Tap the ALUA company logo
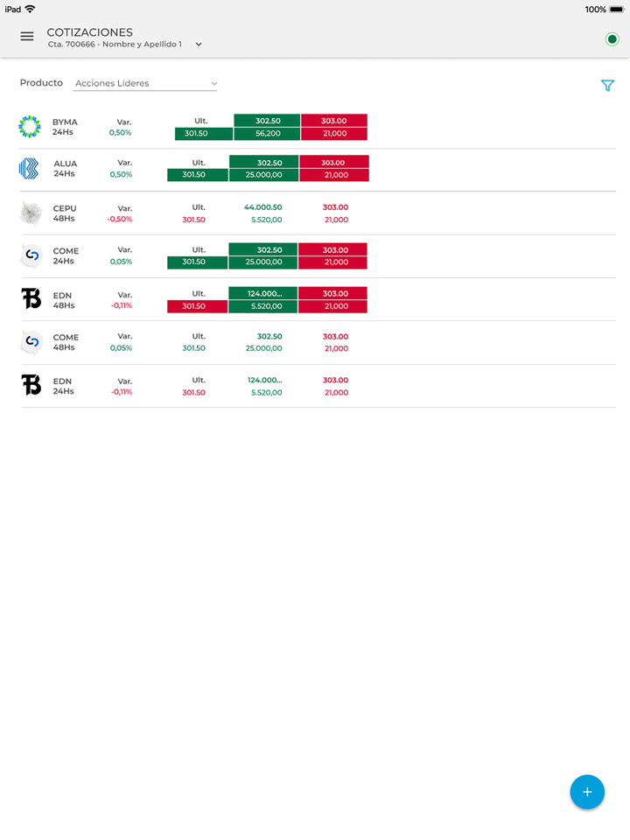630x840 pixels. tap(30, 169)
